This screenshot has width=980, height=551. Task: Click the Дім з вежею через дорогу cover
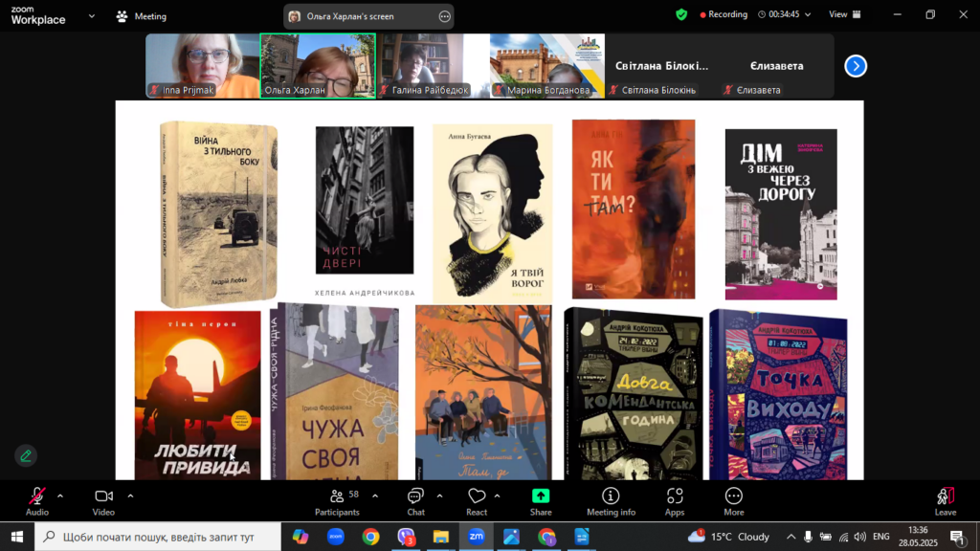(x=781, y=214)
